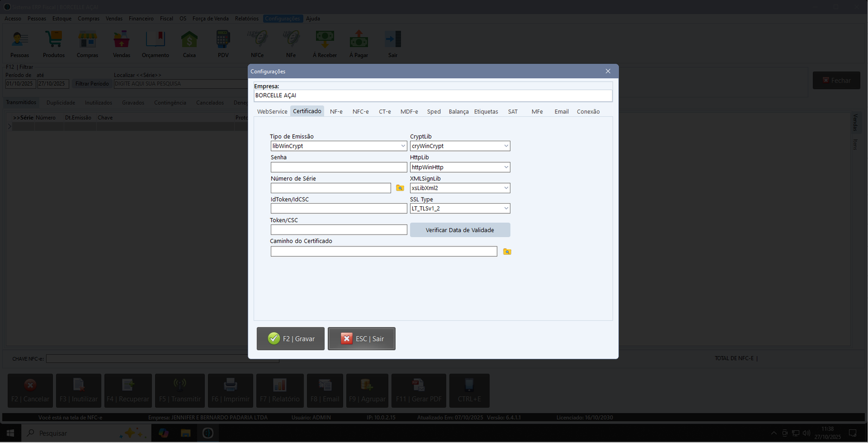Click Verificar Data de Validade button
The height and width of the screenshot is (443, 868).
pyautogui.click(x=459, y=230)
